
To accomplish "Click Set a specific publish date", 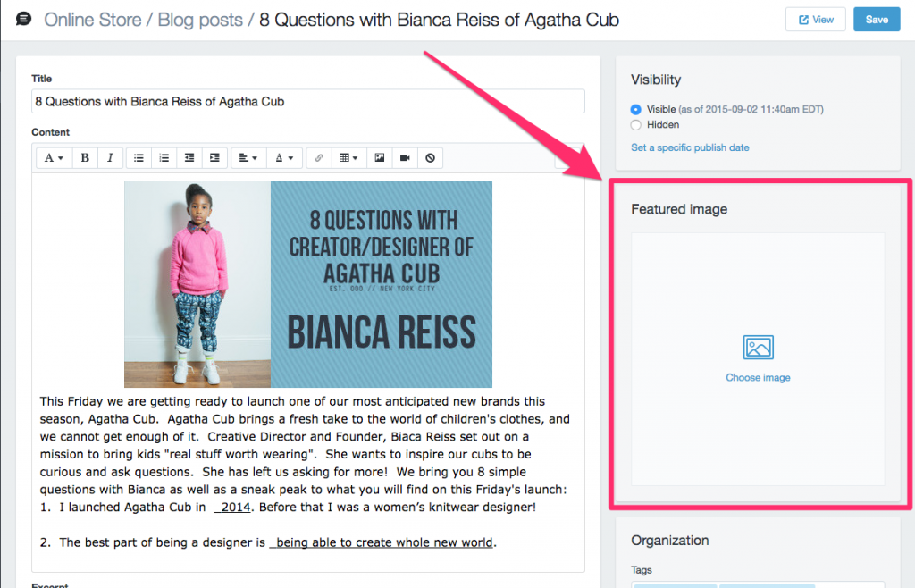I will pos(690,147).
